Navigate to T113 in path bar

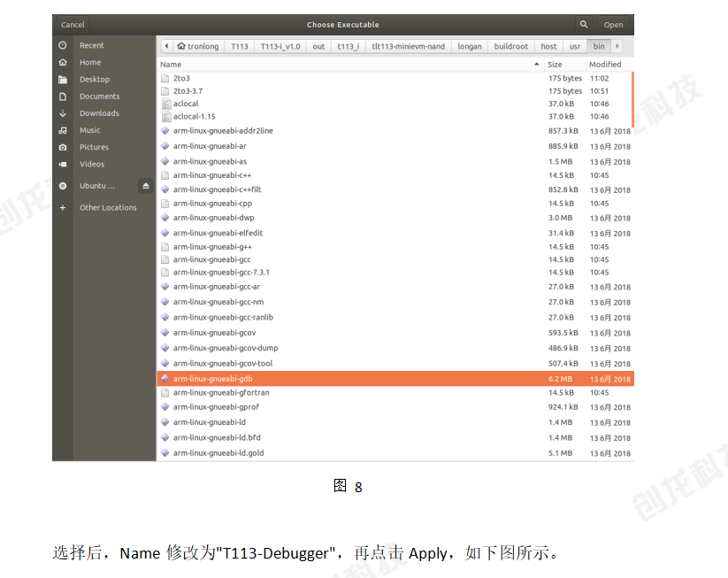[240, 46]
